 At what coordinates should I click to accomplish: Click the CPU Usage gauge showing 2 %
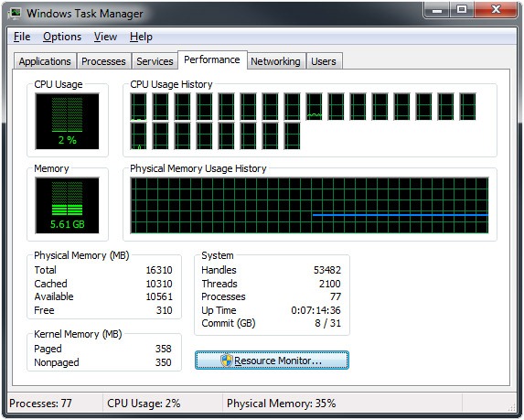tap(67, 121)
